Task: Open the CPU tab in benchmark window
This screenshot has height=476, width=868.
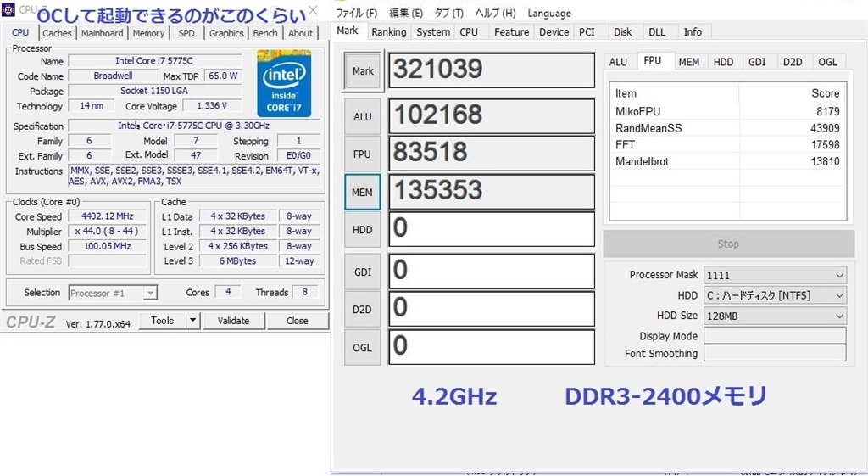Action: click(x=469, y=32)
